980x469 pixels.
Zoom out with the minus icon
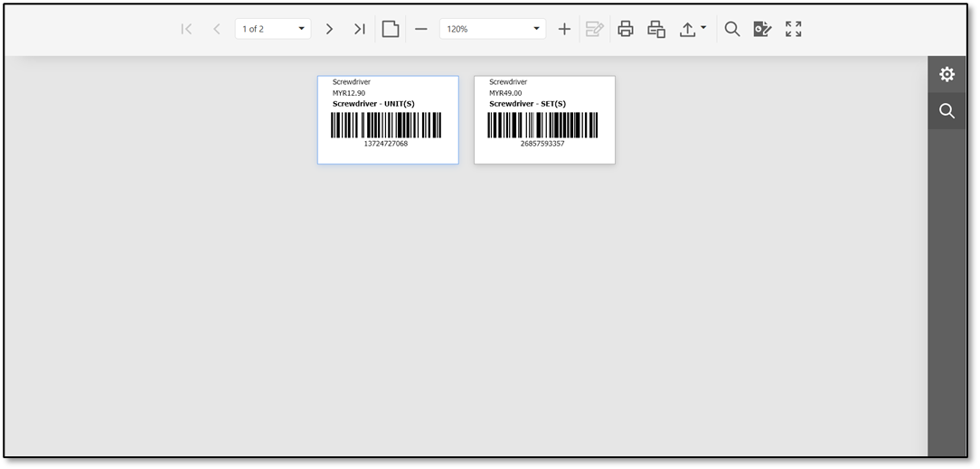coord(421,29)
